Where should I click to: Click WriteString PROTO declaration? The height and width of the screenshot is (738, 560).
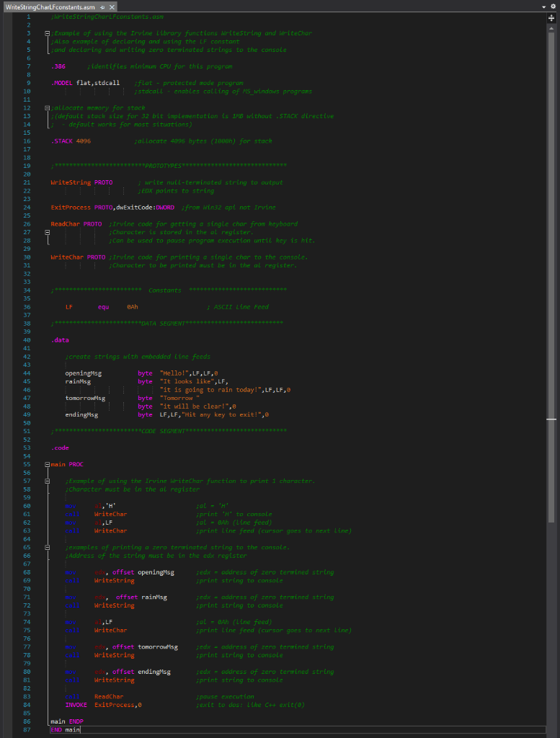pyautogui.click(x=82, y=182)
